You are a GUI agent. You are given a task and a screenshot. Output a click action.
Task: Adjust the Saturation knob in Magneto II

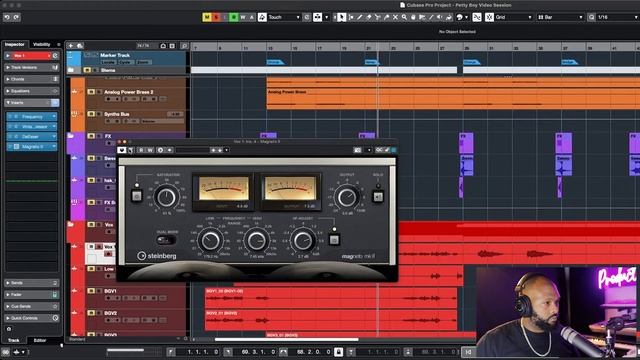pos(167,197)
